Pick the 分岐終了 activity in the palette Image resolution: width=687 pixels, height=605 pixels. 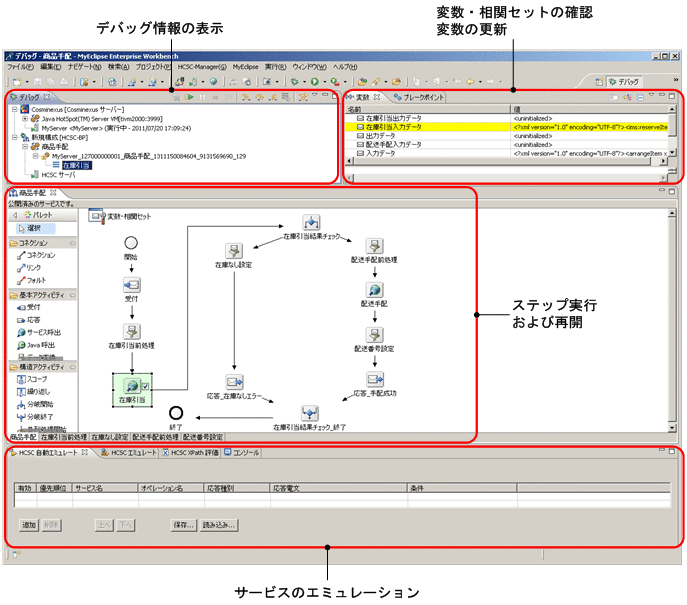(35, 417)
